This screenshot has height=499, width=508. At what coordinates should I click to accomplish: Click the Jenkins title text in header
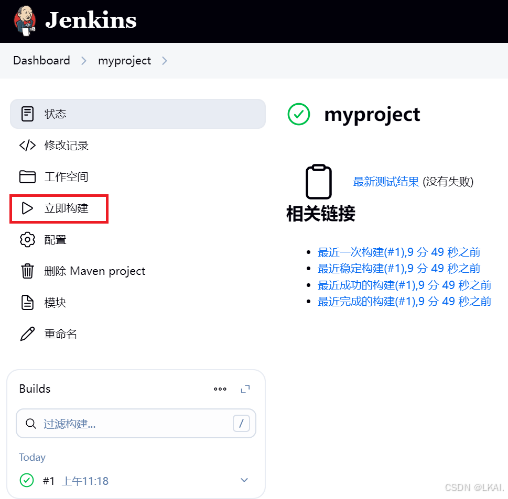tap(91, 20)
